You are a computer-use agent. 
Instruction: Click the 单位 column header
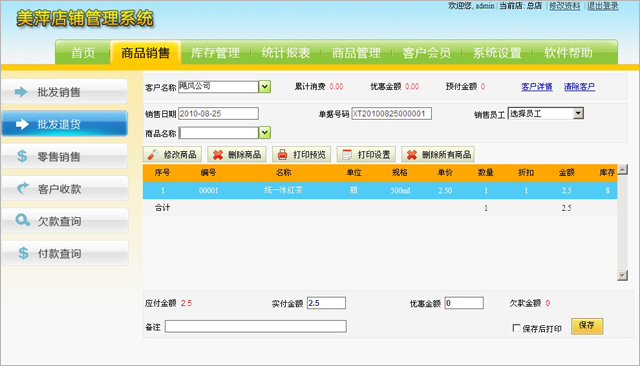(x=354, y=173)
